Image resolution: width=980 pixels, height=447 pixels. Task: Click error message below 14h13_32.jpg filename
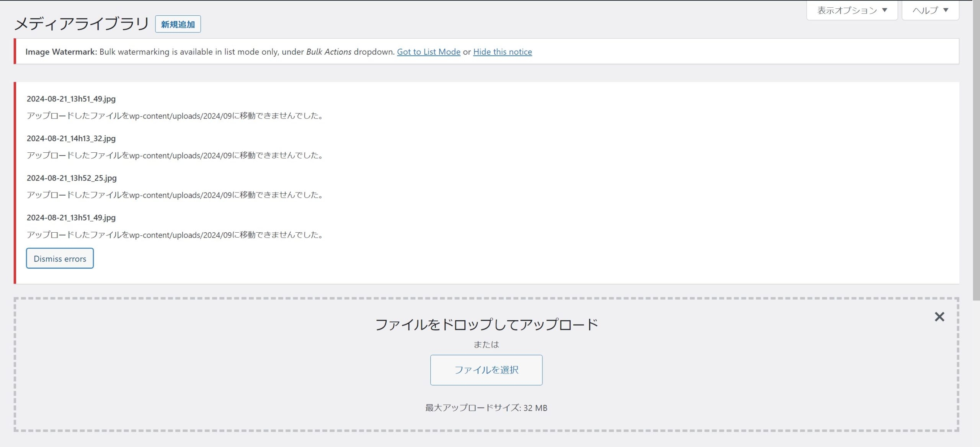coord(175,155)
